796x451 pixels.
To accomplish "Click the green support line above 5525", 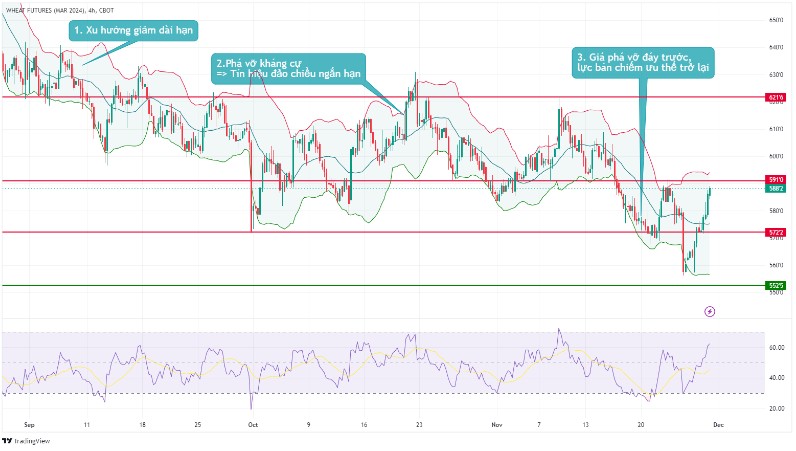I will click(x=400, y=285).
